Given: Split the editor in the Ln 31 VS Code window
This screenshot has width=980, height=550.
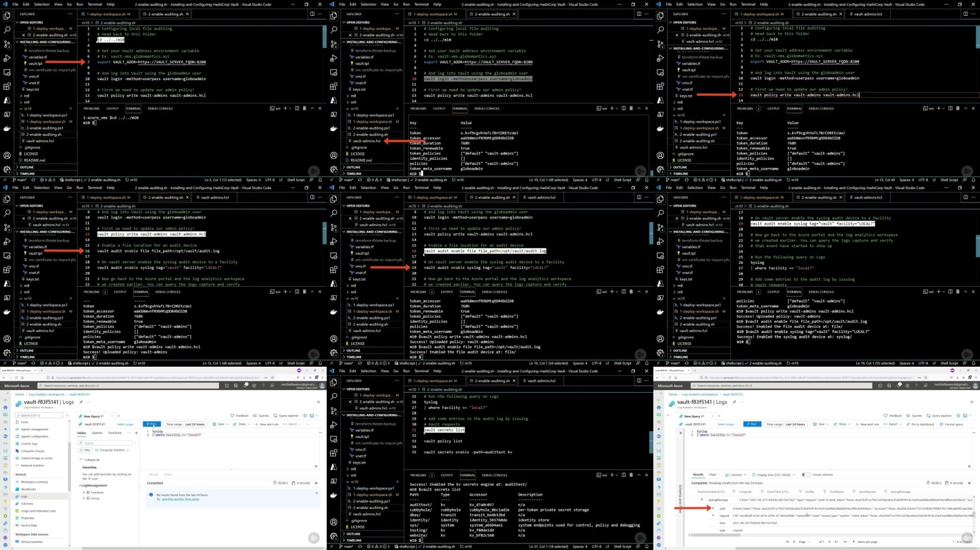Looking at the screenshot, I should 639,380.
